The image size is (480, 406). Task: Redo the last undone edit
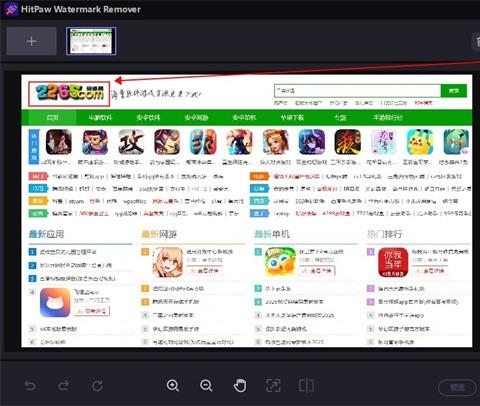coord(64,386)
